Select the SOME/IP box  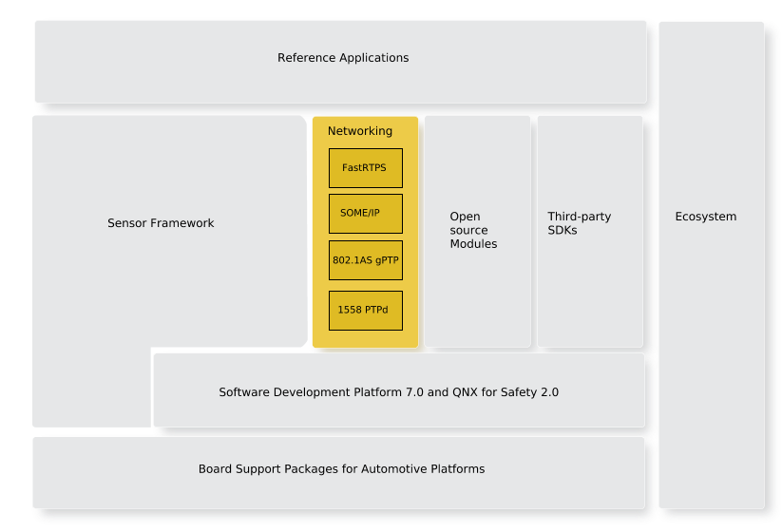[x=365, y=214]
